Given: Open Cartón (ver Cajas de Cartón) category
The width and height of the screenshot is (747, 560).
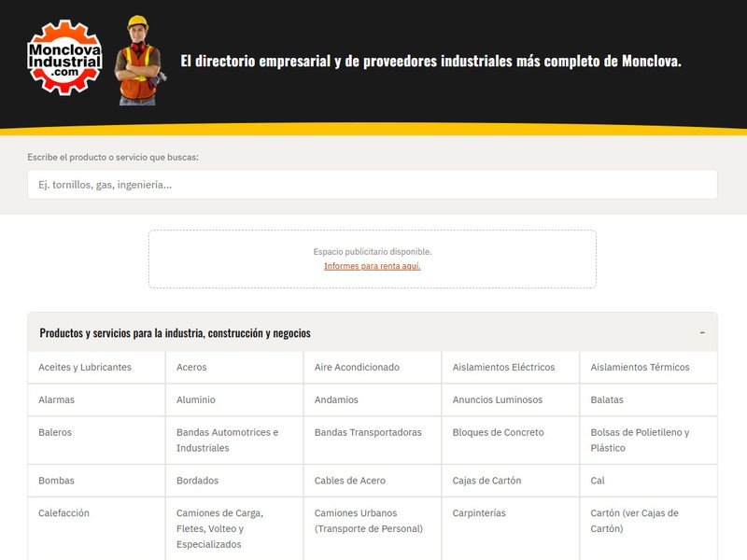Looking at the screenshot, I should [634, 521].
